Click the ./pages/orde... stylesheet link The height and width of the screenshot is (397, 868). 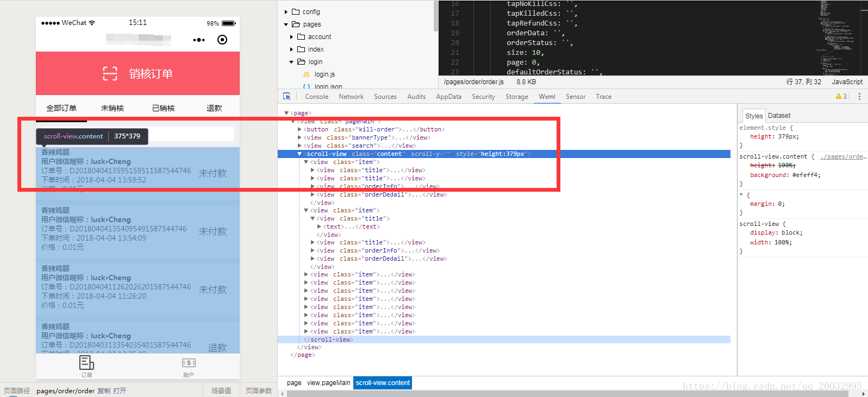842,156
